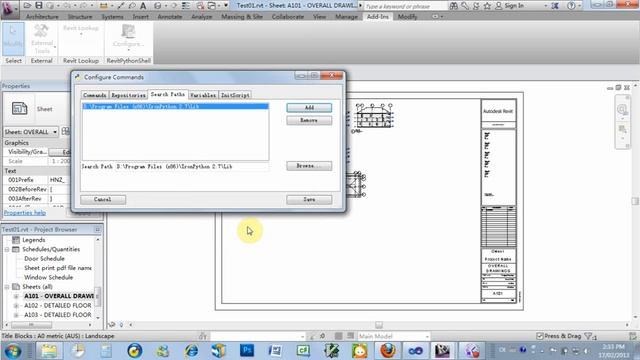Click Add button in Configure Commands

[309, 107]
